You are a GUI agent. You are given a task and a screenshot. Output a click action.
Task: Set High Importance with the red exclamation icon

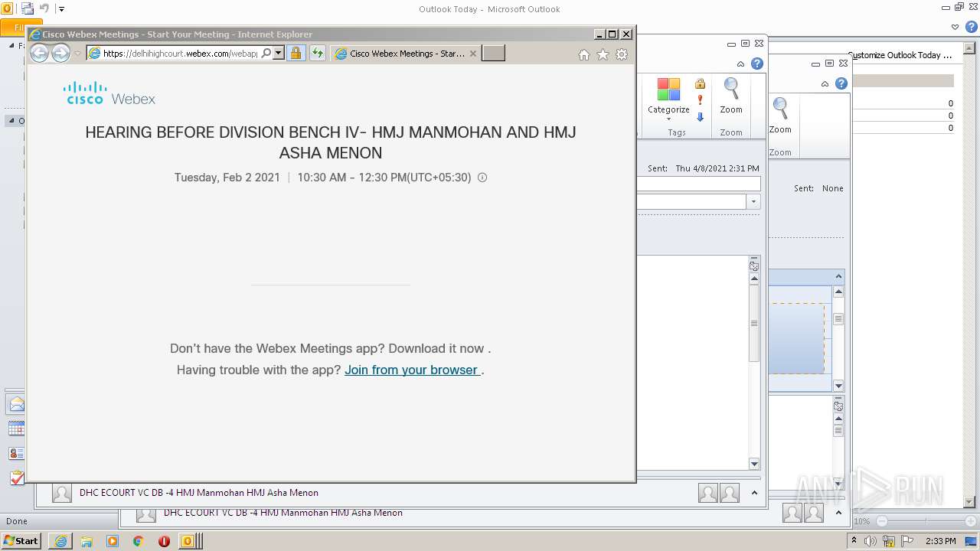click(x=700, y=100)
